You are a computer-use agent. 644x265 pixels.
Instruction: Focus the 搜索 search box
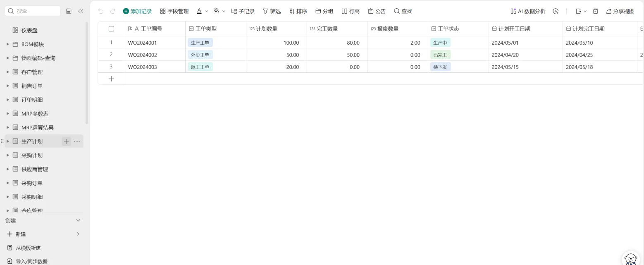pos(32,11)
